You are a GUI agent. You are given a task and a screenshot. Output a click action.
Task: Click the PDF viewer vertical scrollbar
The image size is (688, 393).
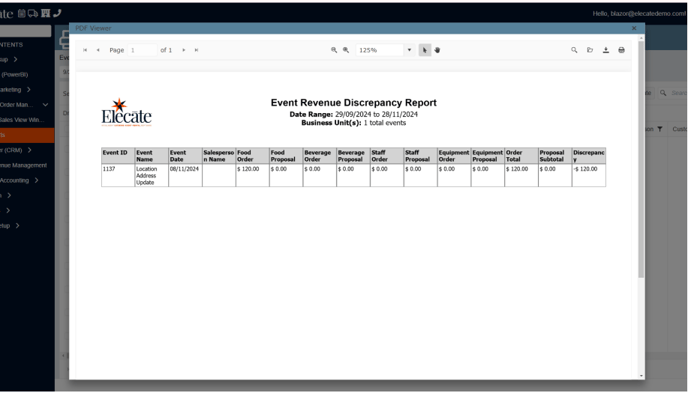click(641, 159)
